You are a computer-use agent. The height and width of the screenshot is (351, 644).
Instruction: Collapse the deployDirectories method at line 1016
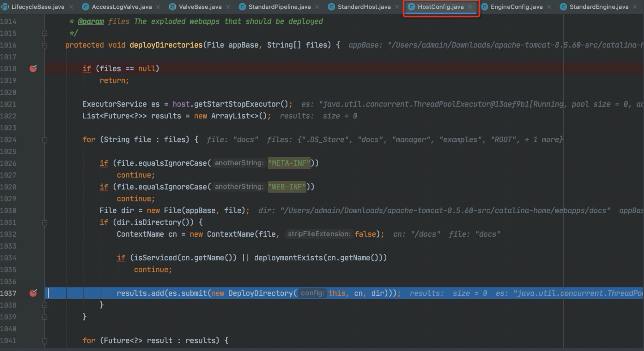coord(45,45)
